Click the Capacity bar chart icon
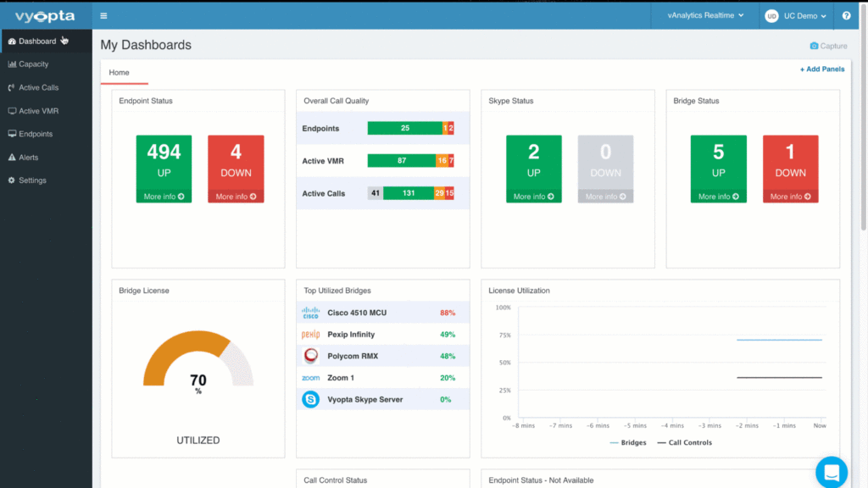The height and width of the screenshot is (488, 868). click(12, 64)
